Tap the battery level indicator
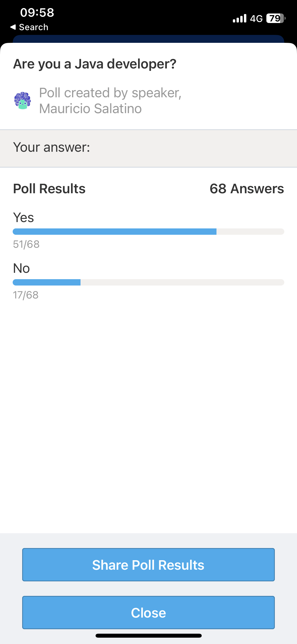 276,18
